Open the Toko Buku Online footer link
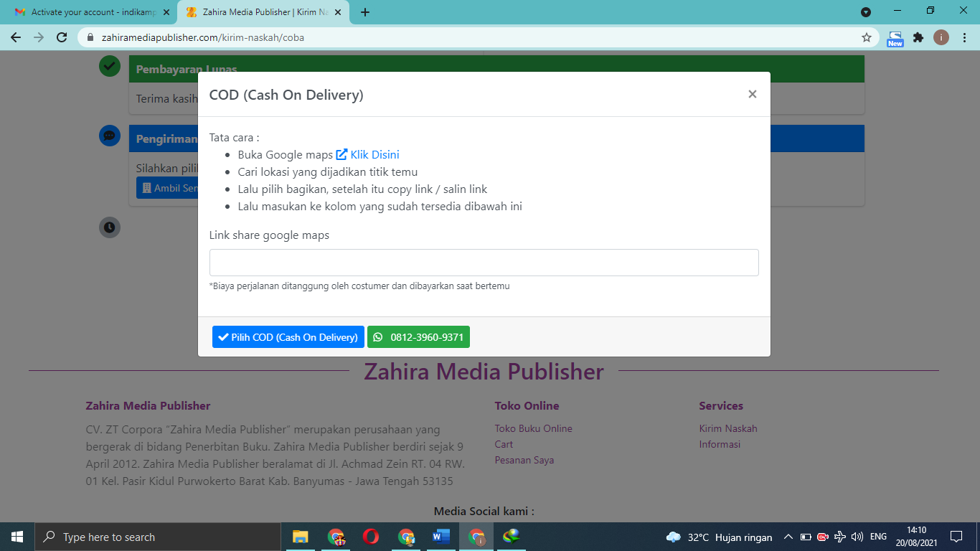This screenshot has width=980, height=551. pos(533,428)
